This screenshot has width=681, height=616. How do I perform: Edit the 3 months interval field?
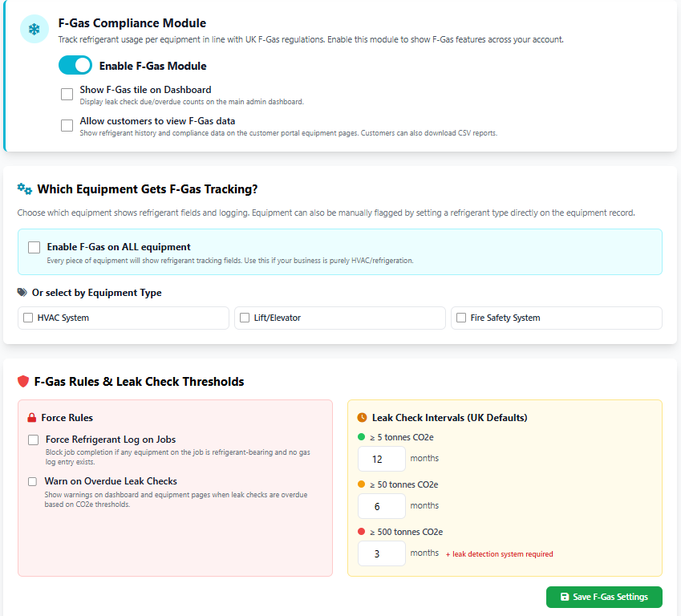(381, 553)
